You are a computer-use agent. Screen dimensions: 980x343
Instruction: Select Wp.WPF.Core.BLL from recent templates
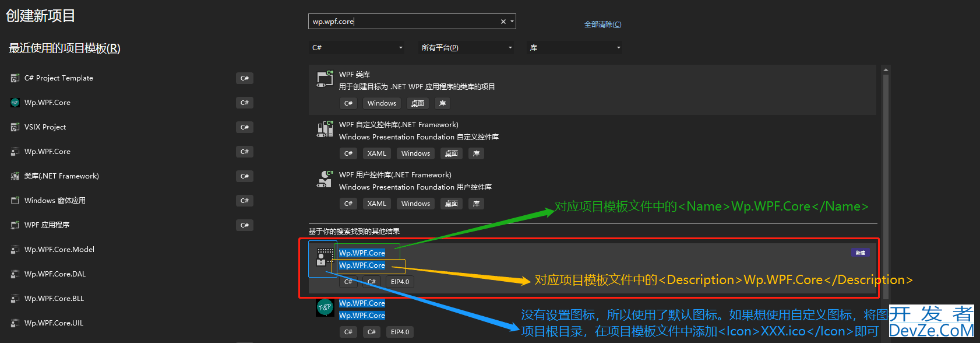pos(54,299)
